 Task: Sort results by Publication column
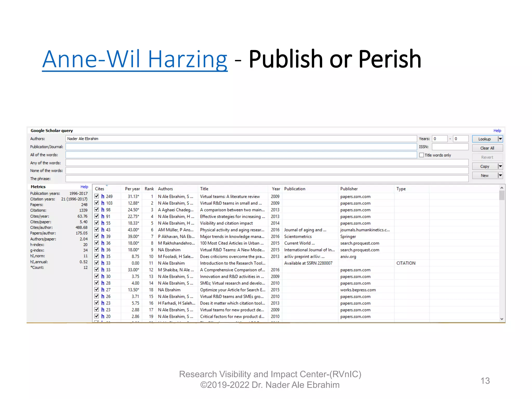point(310,189)
